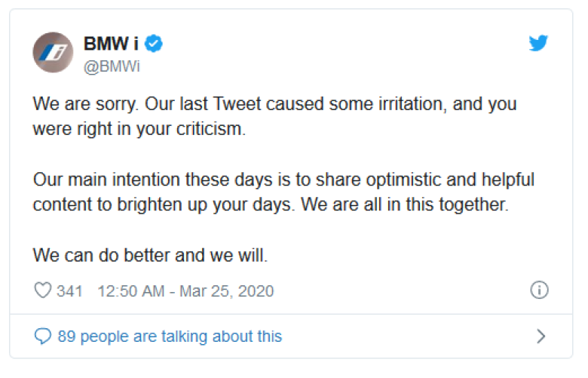Open the BMW i display name
Image resolution: width=588 pixels, height=378 pixels.
click(111, 44)
